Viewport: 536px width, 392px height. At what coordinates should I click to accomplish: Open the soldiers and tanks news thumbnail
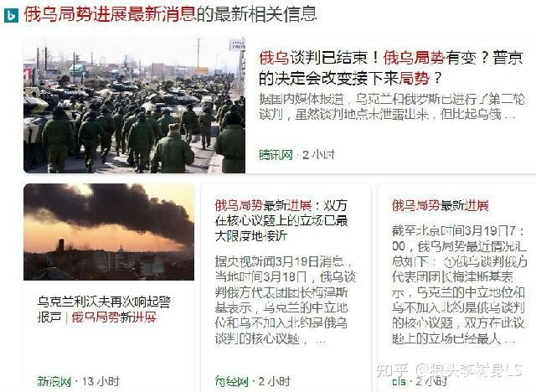pos(134,105)
